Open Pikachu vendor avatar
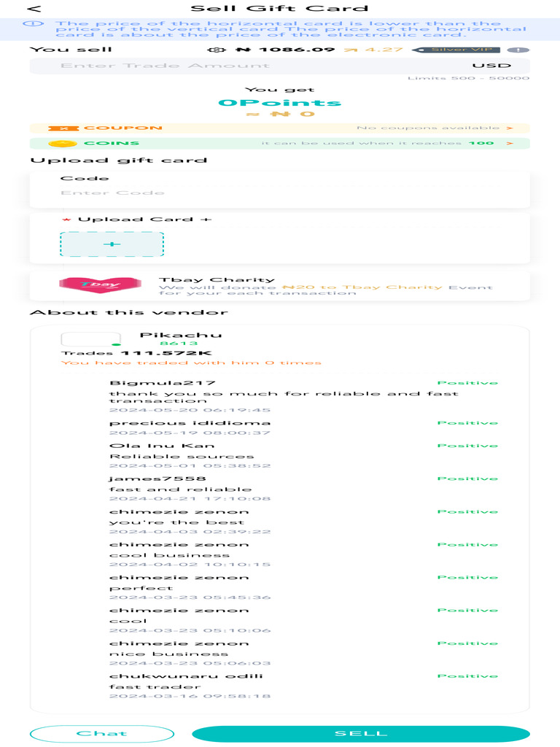 (x=90, y=339)
